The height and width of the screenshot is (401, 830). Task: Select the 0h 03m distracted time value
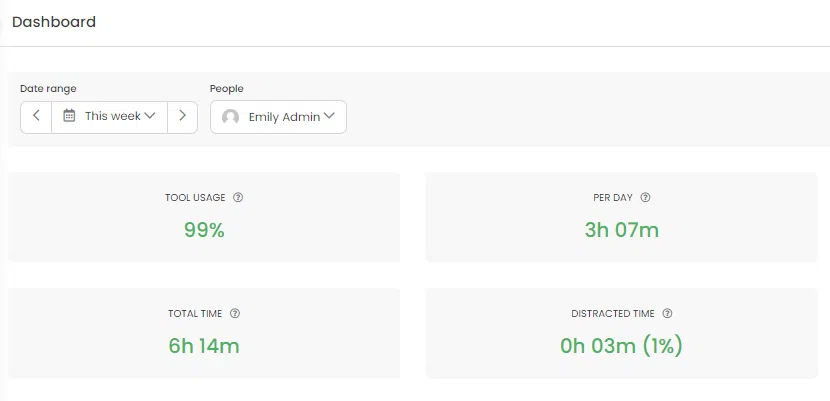598,346
